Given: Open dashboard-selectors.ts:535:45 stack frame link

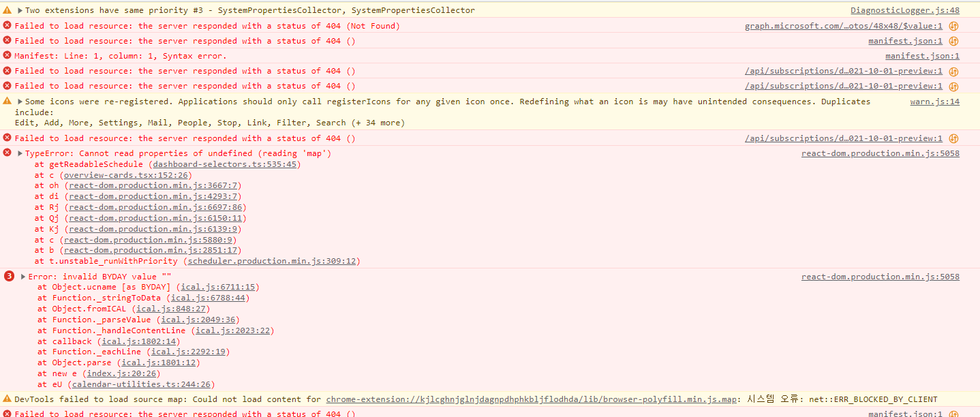Looking at the screenshot, I should (x=224, y=164).
